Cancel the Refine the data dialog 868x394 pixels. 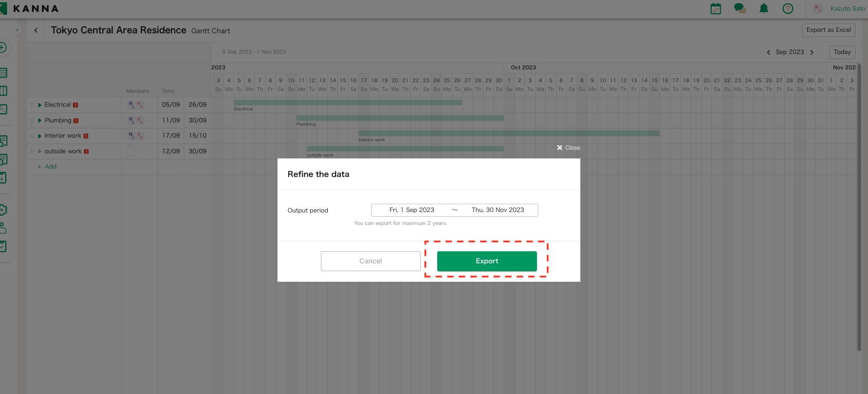pos(370,261)
